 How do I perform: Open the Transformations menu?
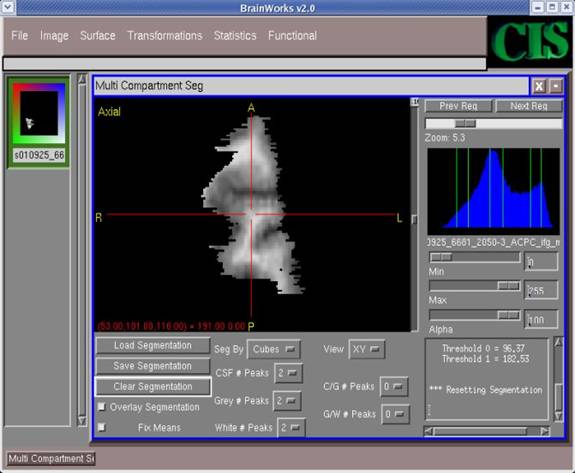(x=165, y=36)
